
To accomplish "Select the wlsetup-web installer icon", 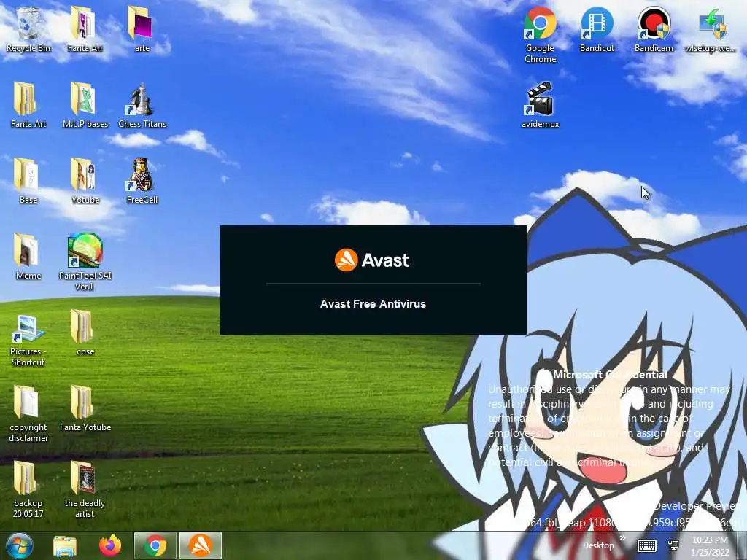I will point(711,30).
